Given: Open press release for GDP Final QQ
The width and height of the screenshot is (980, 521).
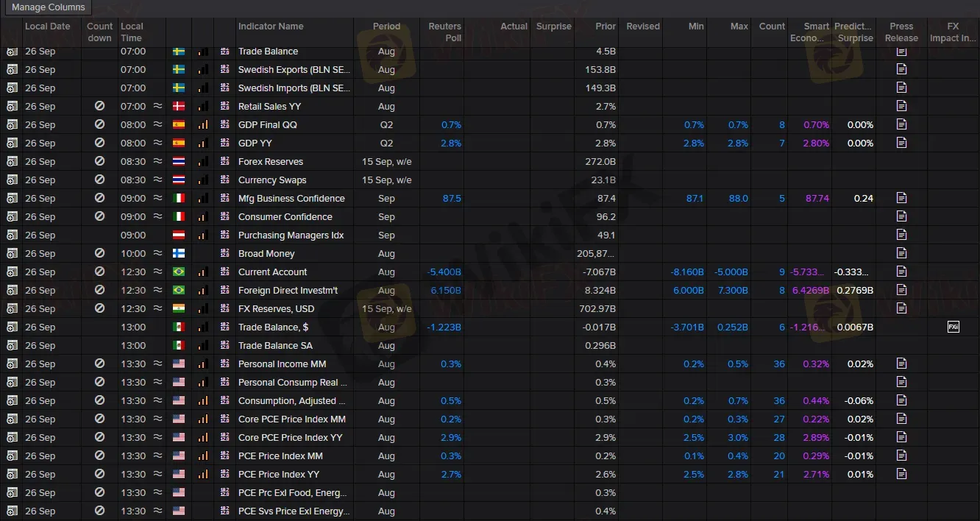Looking at the screenshot, I should tap(901, 124).
